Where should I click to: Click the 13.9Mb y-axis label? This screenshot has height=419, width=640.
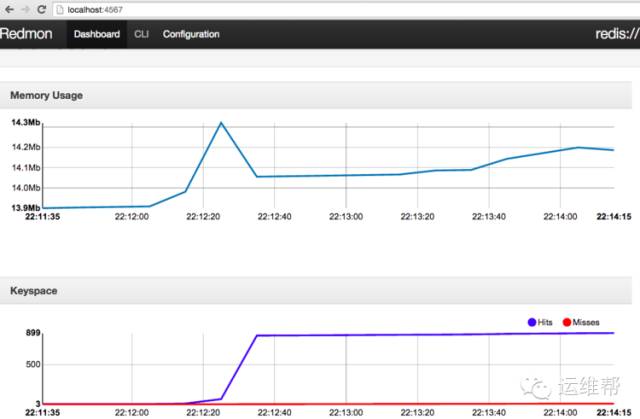pos(26,208)
